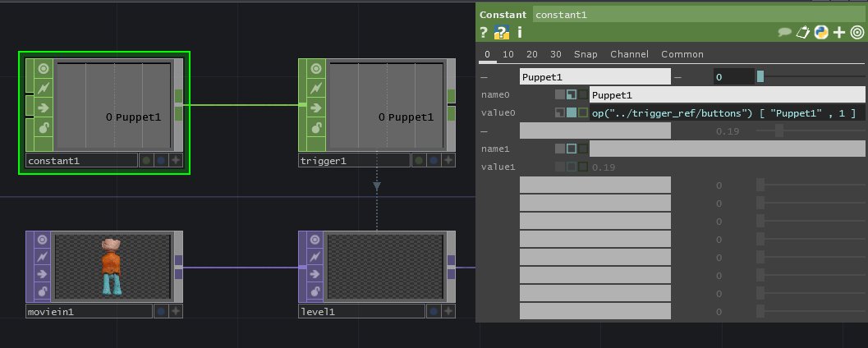Click the Python language icon in header
The width and height of the screenshot is (868, 348).
coord(821,33)
